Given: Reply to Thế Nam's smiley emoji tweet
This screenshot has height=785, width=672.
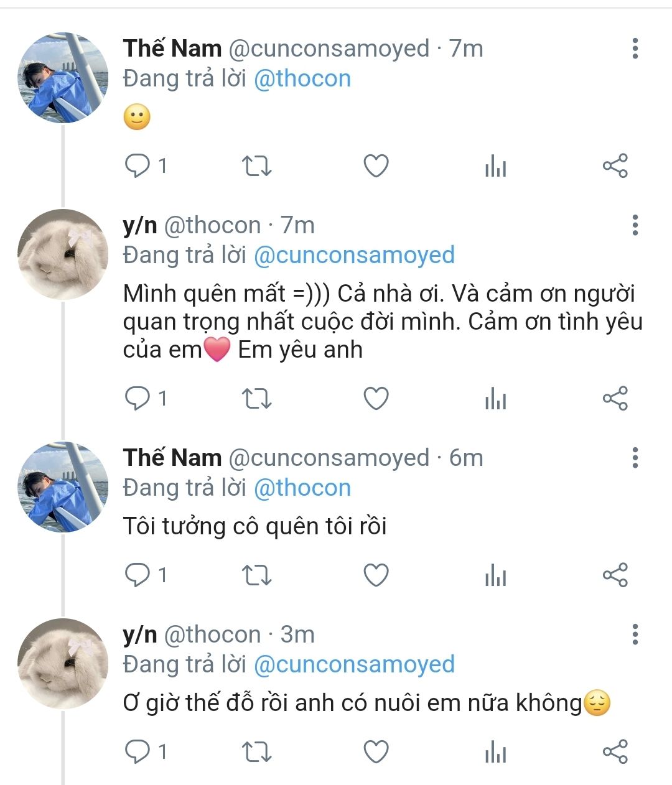Looking at the screenshot, I should click(x=138, y=166).
